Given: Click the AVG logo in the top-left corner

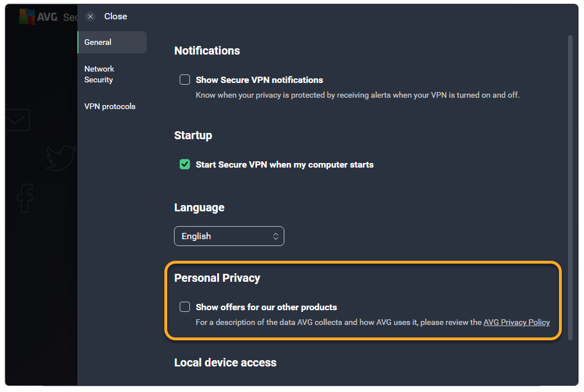Looking at the screenshot, I should click(38, 17).
